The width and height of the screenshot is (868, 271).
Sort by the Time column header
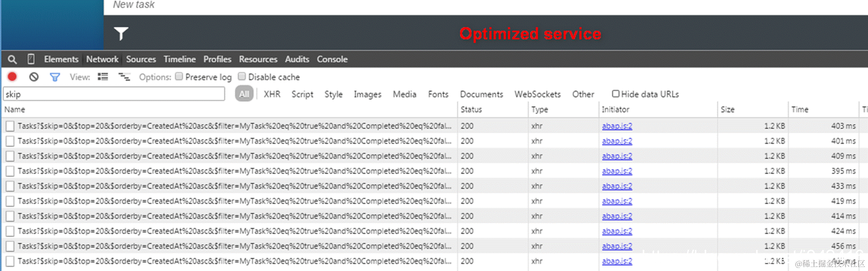pyautogui.click(x=823, y=109)
